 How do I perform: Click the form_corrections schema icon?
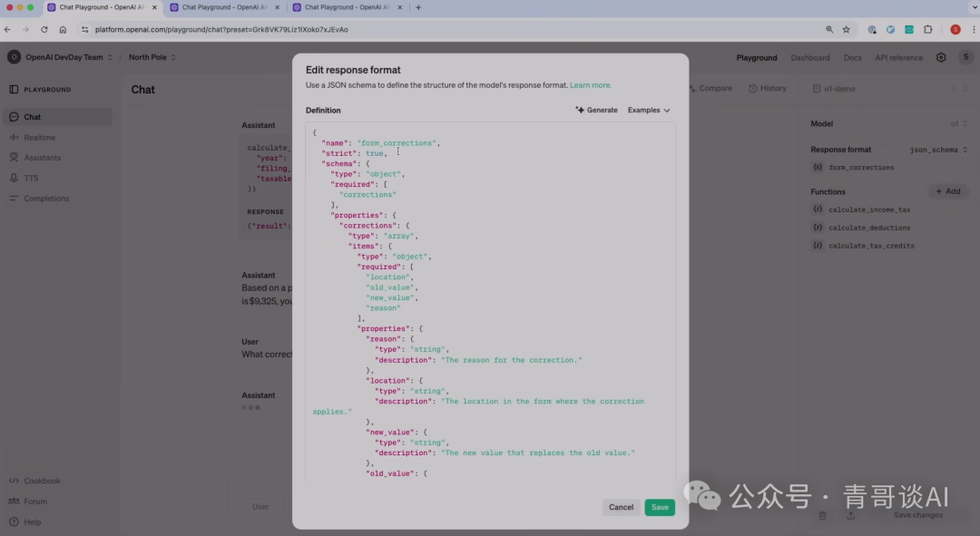[x=818, y=168]
